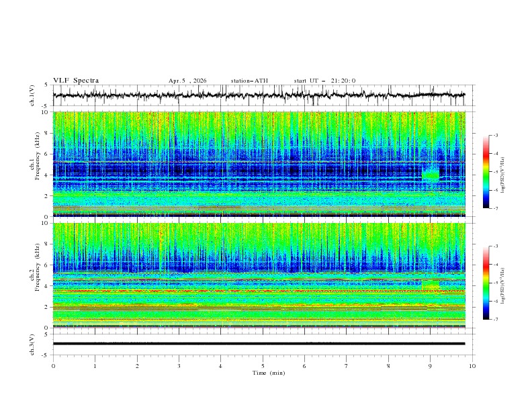The width and height of the screenshot is (532, 411).
Task: Click the time axis tick label "10"
Action: tap(472, 366)
